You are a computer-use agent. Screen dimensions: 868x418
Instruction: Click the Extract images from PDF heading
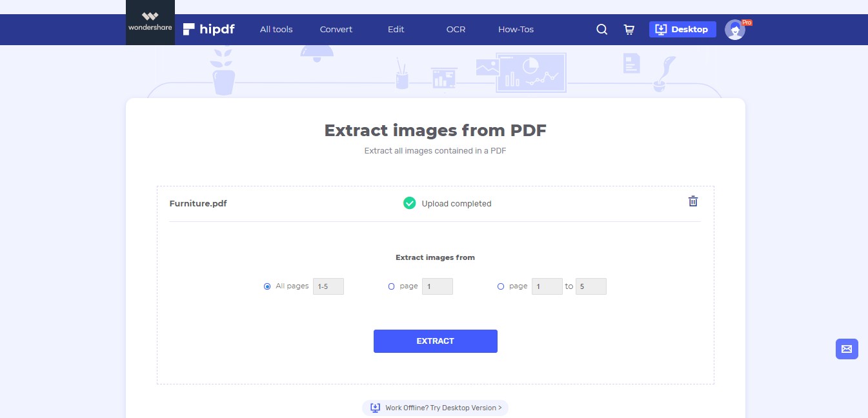point(436,130)
